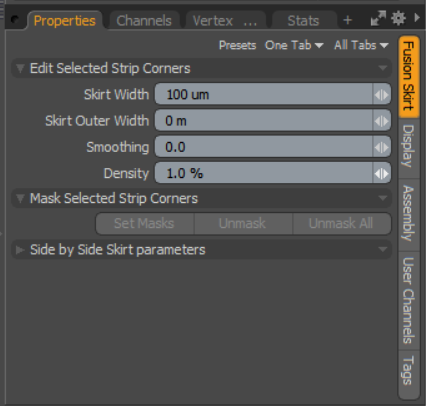The width and height of the screenshot is (426, 406).
Task: Click the circular panel lock icon left of Properties
Action: pyautogui.click(x=15, y=19)
